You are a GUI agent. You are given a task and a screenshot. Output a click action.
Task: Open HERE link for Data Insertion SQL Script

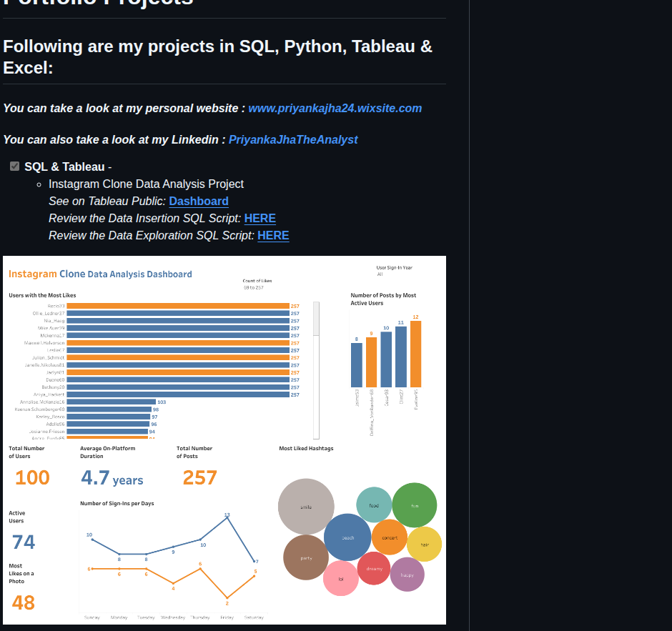point(260,219)
